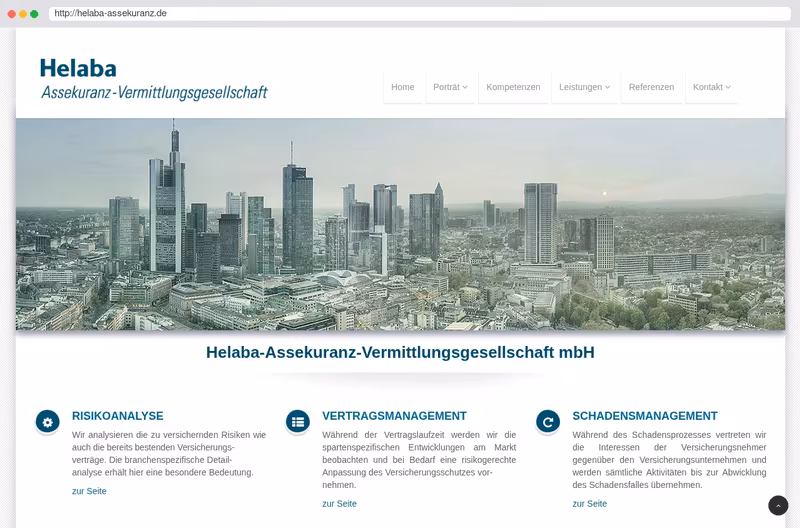Click the green maximize window button
Screen dimensions: 800x528
[34, 14]
